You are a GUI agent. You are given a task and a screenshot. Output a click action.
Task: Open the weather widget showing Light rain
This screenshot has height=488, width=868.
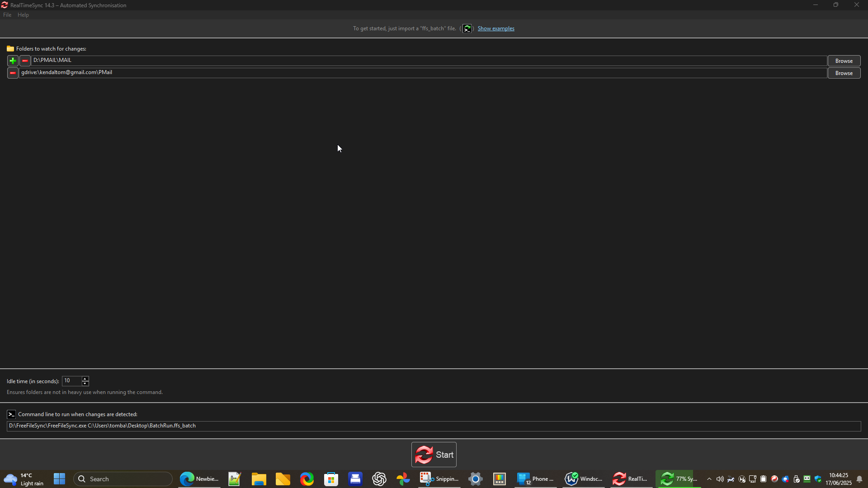point(24,479)
